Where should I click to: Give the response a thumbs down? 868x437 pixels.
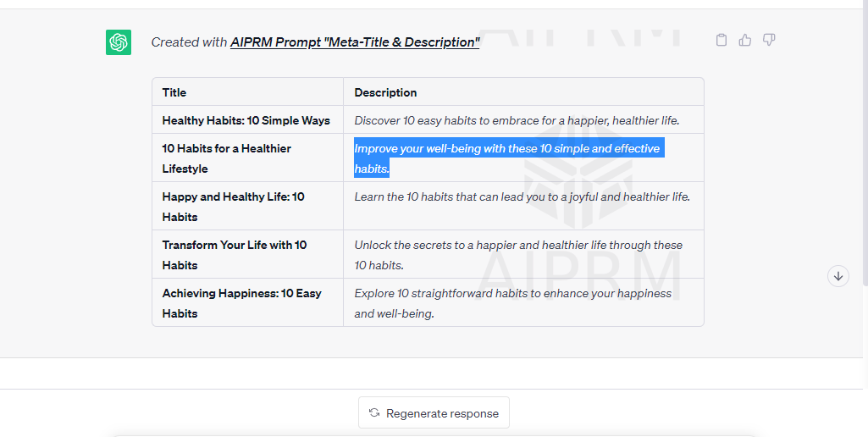[769, 40]
